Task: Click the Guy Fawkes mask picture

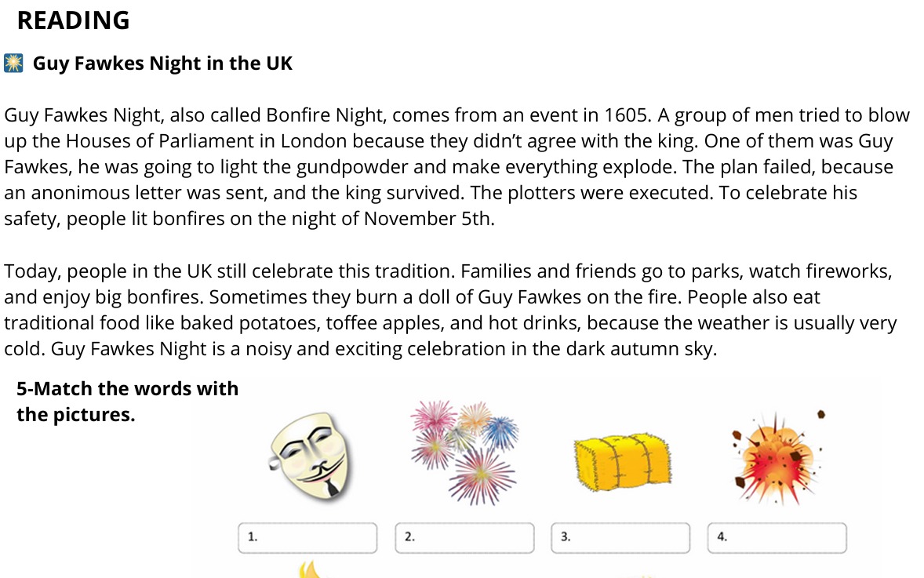Action: click(x=311, y=457)
